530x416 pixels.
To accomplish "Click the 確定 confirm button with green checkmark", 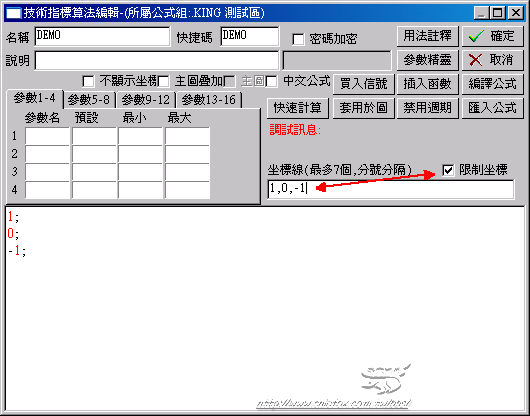I will 493,36.
